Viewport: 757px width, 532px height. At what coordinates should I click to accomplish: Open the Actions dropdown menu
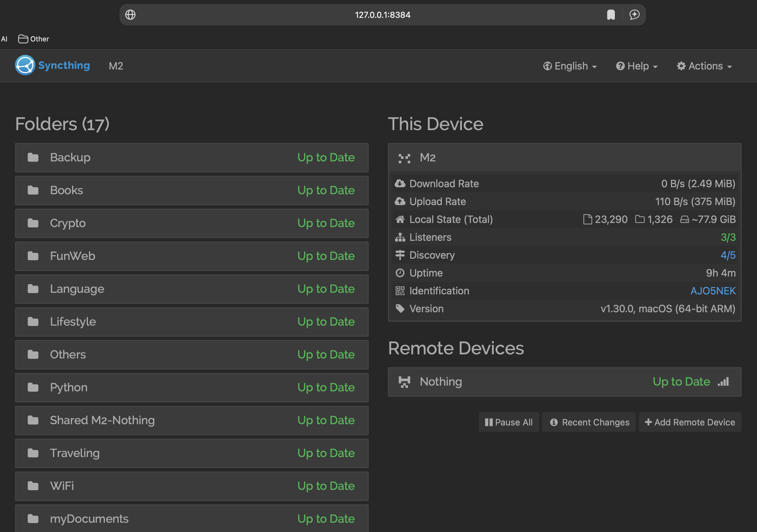704,66
